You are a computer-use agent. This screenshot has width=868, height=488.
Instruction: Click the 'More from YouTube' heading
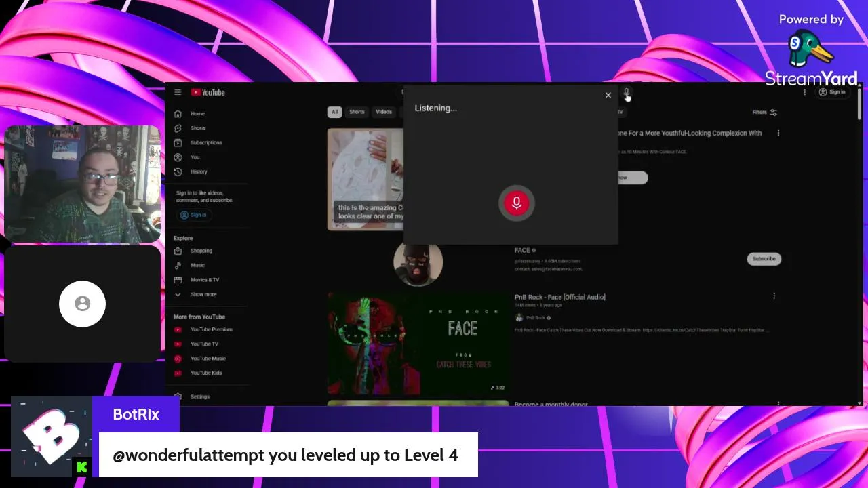pos(199,317)
